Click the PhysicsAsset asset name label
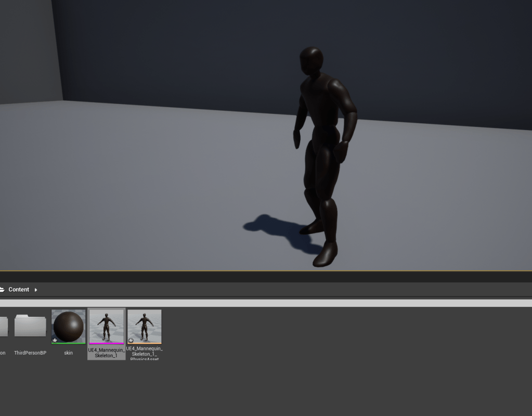This screenshot has width=532, height=416. [145, 354]
